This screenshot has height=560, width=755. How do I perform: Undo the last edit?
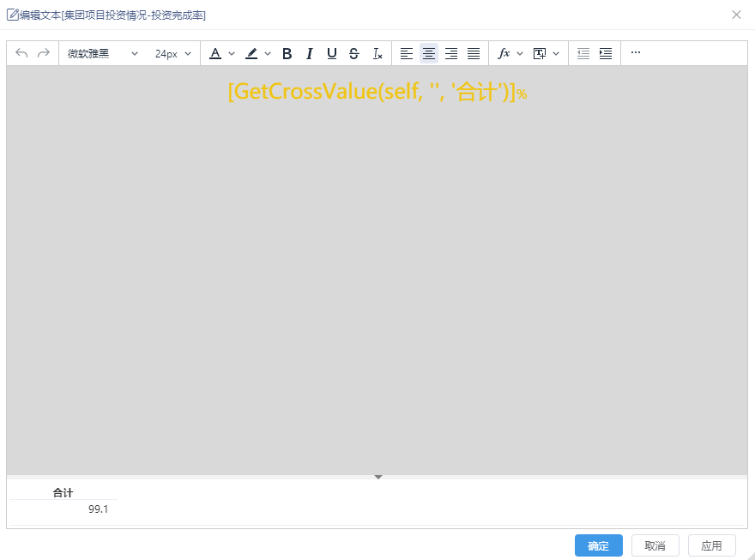coord(21,53)
